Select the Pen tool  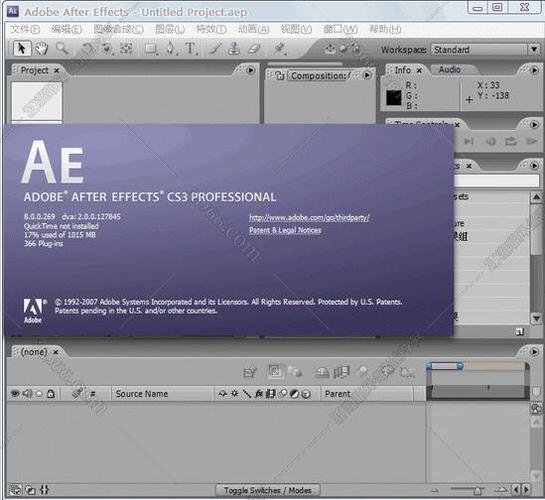coord(171,48)
